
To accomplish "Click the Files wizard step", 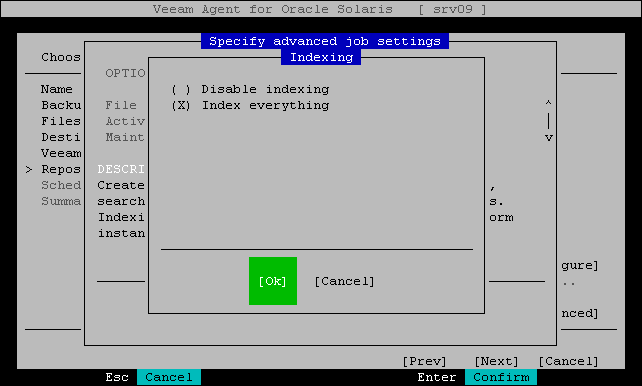I will [61, 121].
